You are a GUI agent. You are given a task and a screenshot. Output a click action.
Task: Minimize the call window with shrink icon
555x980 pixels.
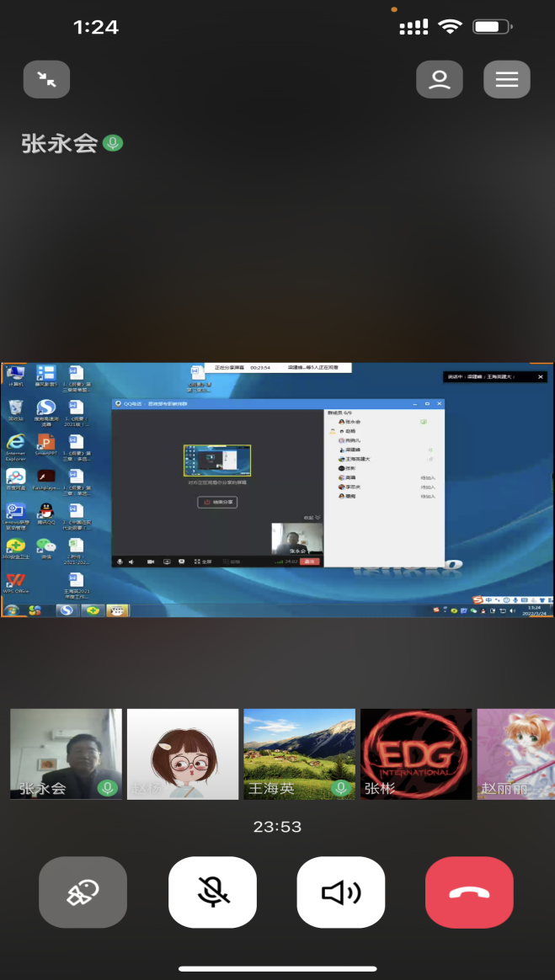pyautogui.click(x=46, y=80)
